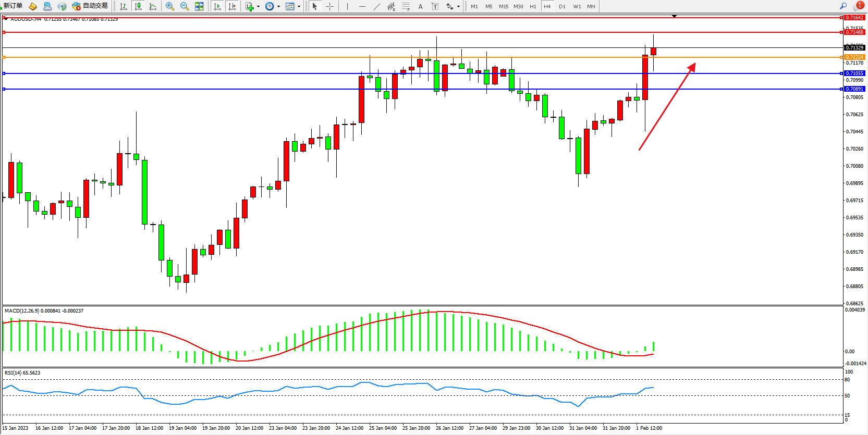Select candlestick chart mode

pos(138,6)
